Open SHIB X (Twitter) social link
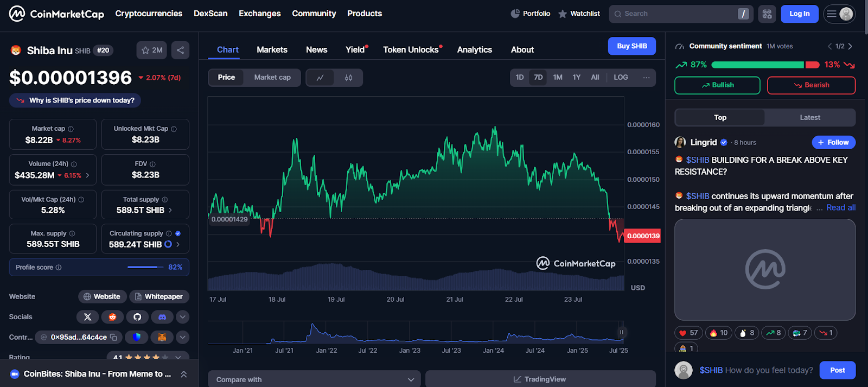 click(x=88, y=317)
